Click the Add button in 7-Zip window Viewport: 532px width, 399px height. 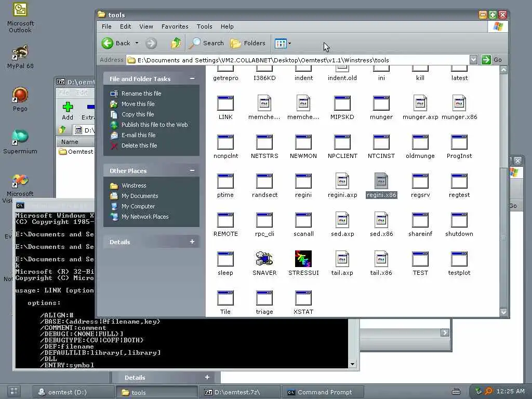tap(68, 111)
